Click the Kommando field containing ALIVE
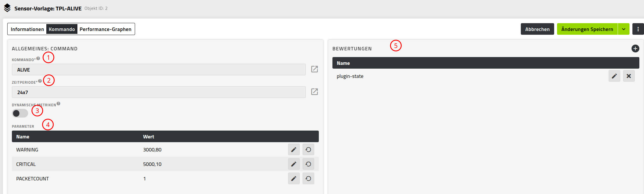Viewport: 644px width, 194px height. 159,69
